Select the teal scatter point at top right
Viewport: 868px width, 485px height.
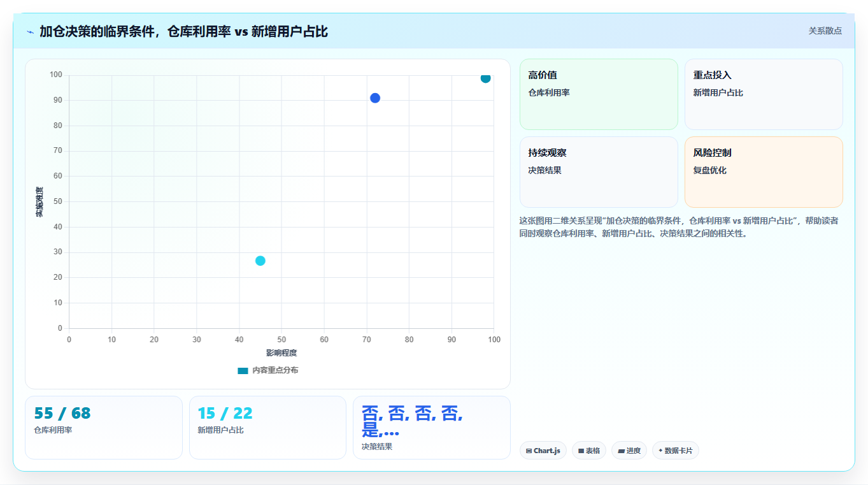pyautogui.click(x=485, y=78)
